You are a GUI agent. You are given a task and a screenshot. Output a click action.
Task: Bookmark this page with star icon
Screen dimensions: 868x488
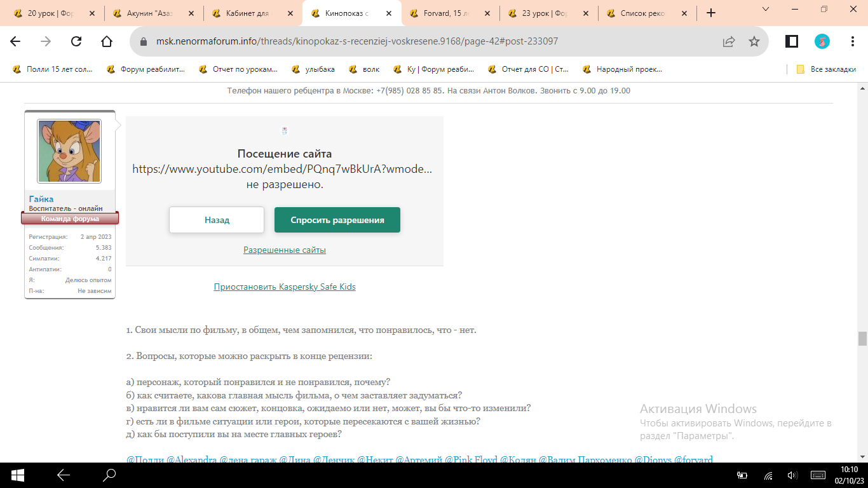pyautogui.click(x=754, y=41)
